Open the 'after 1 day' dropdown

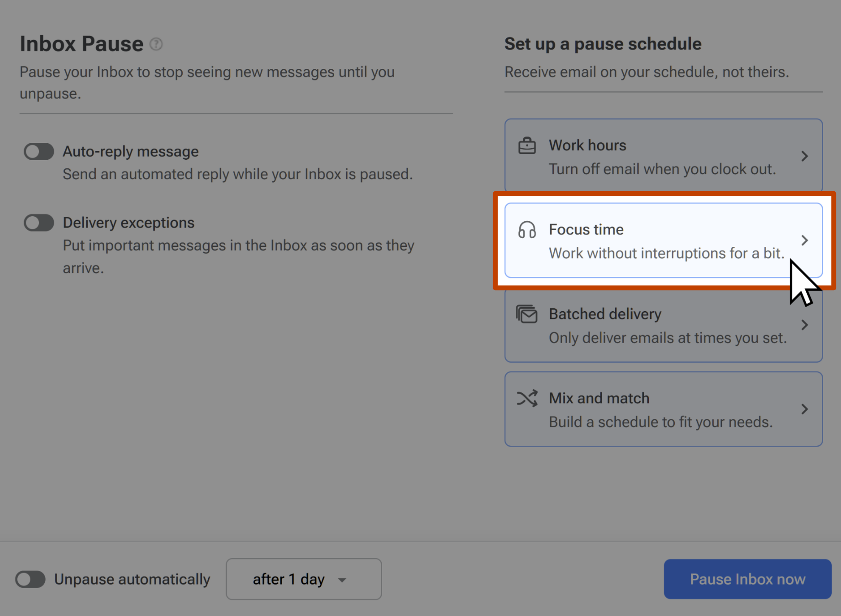point(304,579)
